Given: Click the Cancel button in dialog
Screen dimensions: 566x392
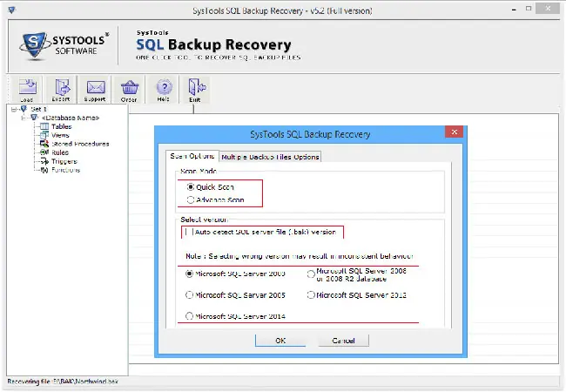Looking at the screenshot, I should (x=343, y=341).
